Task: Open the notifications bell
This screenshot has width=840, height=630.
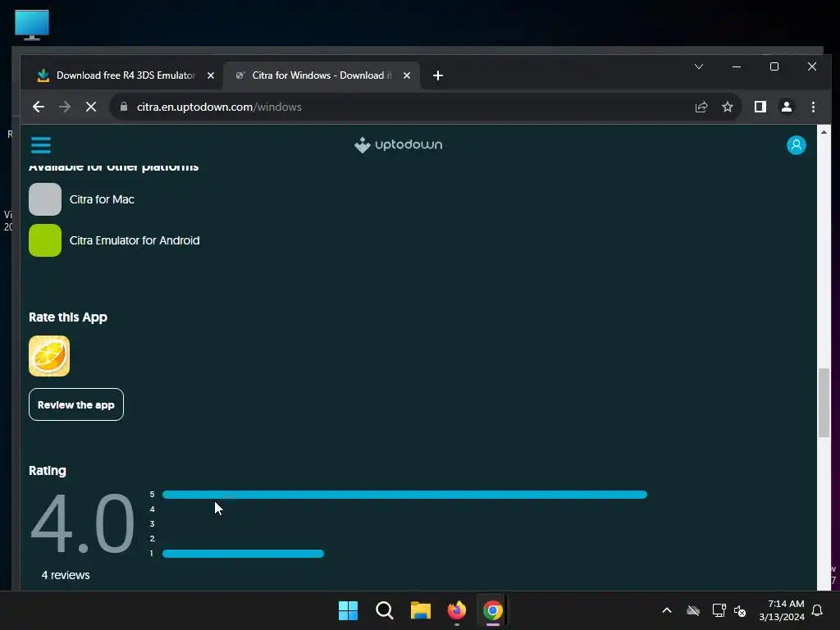Action: (x=817, y=610)
